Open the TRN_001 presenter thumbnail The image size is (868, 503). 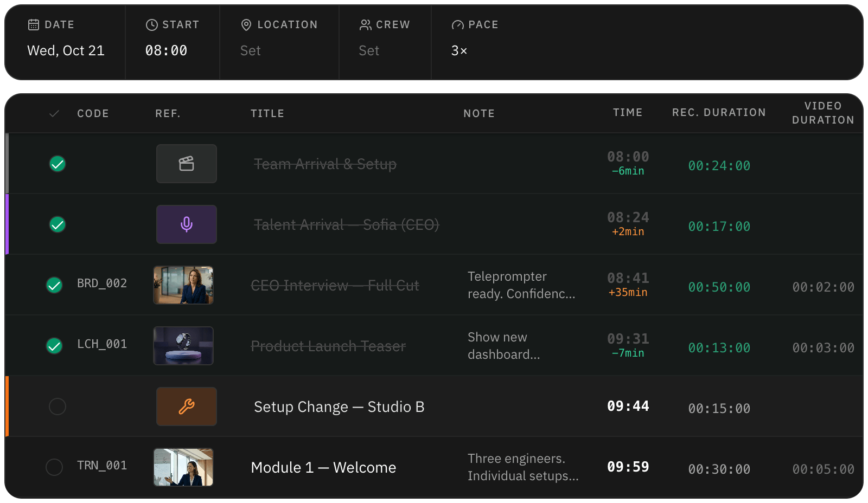coord(183,467)
